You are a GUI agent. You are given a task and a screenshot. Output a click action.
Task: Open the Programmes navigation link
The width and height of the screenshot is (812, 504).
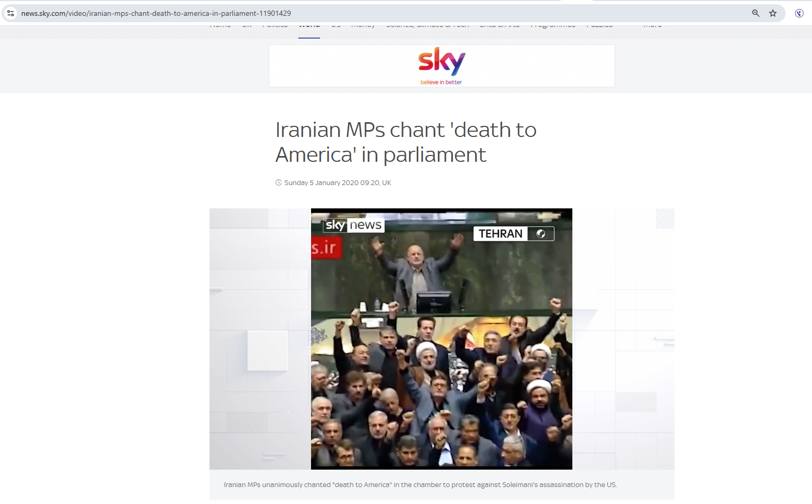553,25
